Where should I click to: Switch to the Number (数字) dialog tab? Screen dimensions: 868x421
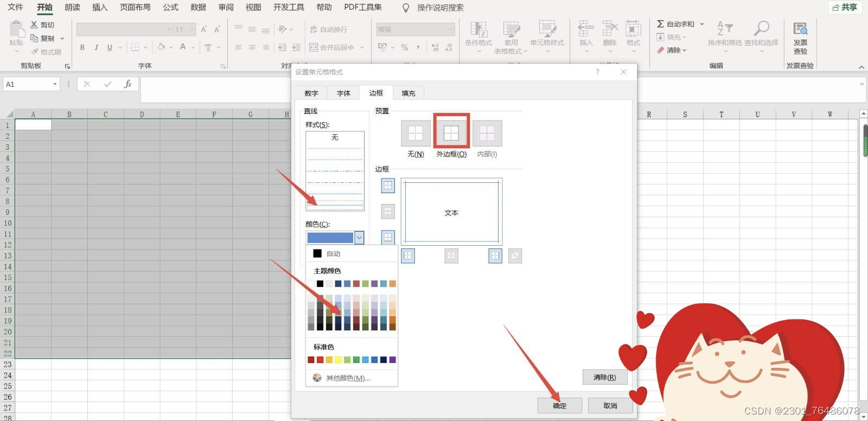click(311, 93)
